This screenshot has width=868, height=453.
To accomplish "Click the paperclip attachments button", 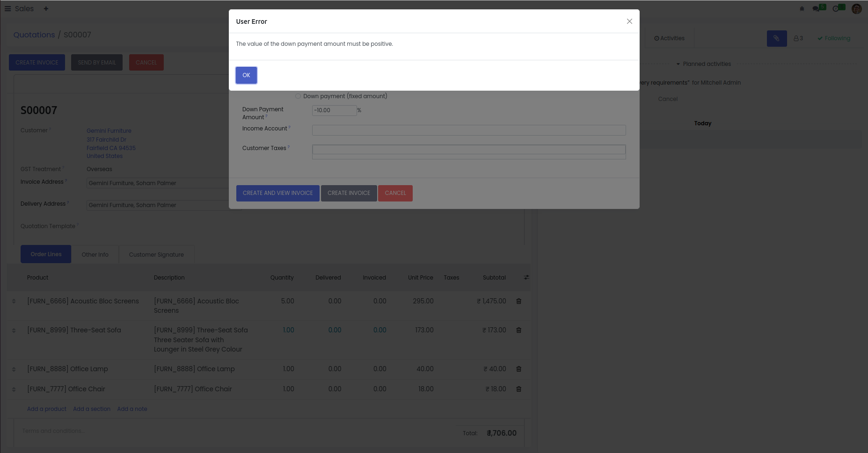I will pos(776,38).
